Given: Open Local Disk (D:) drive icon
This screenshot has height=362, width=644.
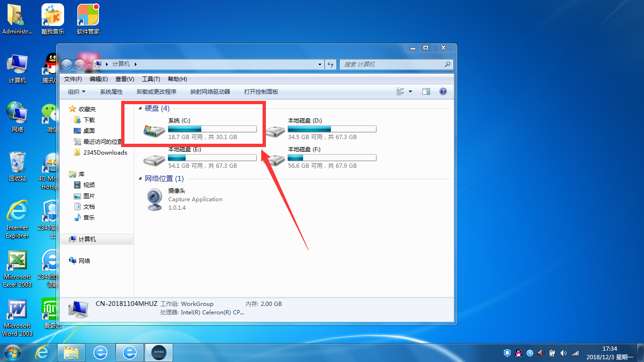Looking at the screenshot, I should click(274, 132).
